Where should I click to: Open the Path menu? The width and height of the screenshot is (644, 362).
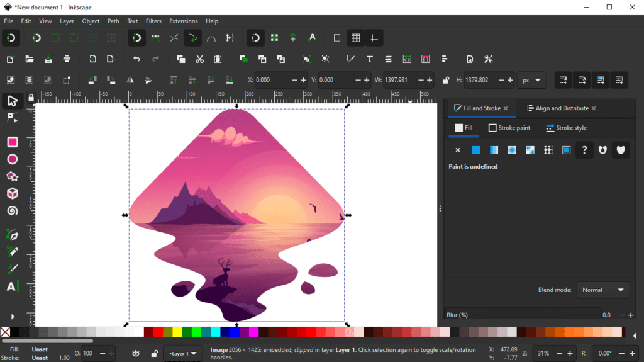[x=113, y=21]
